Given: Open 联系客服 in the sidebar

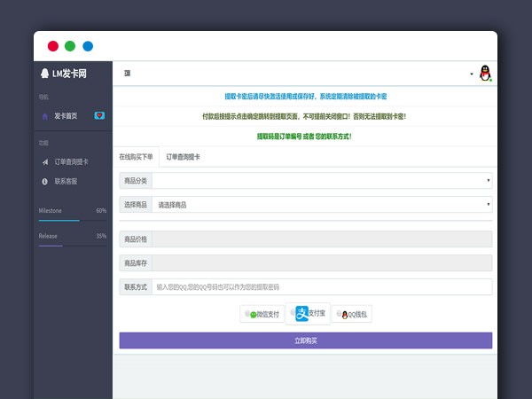Looking at the screenshot, I should click(66, 181).
